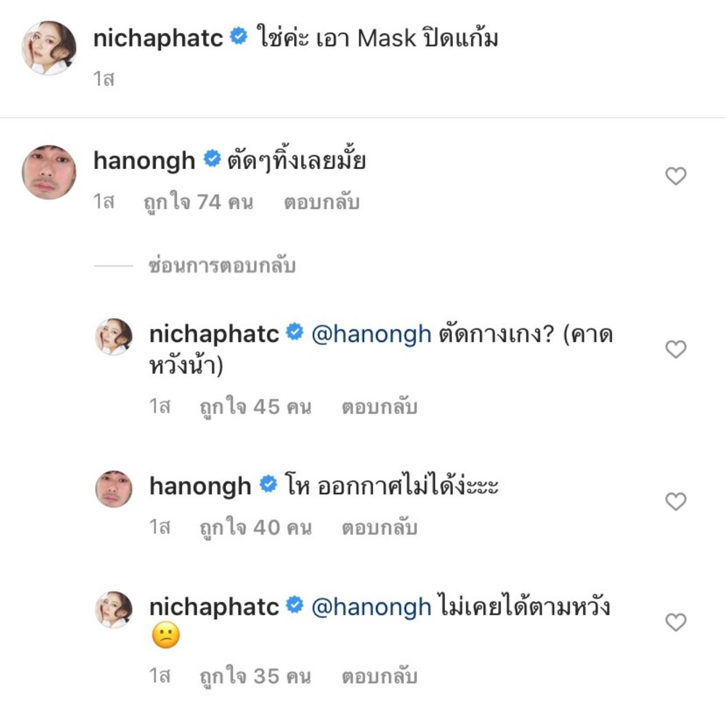View who liked the 74-like comment
The image size is (725, 728).
click(198, 202)
